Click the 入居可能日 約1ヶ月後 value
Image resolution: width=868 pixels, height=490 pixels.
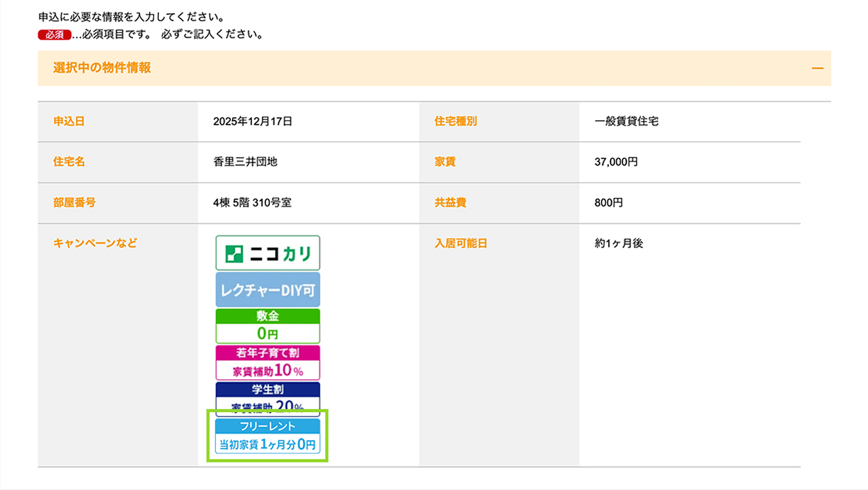618,243
